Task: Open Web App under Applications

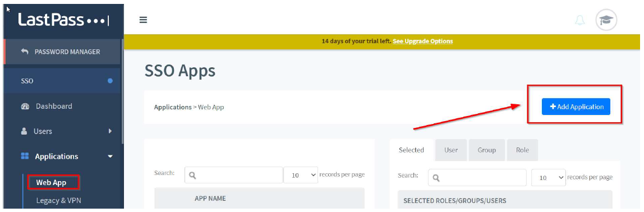Action: click(52, 182)
